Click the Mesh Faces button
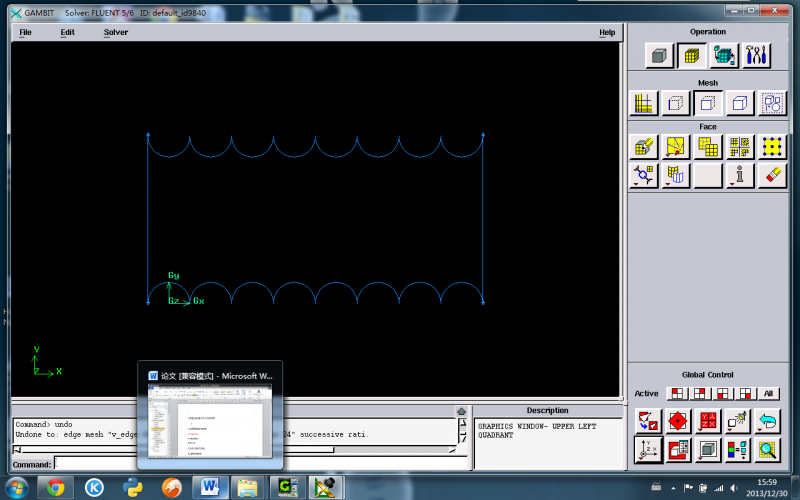The height and width of the screenshot is (500, 800). 643,147
